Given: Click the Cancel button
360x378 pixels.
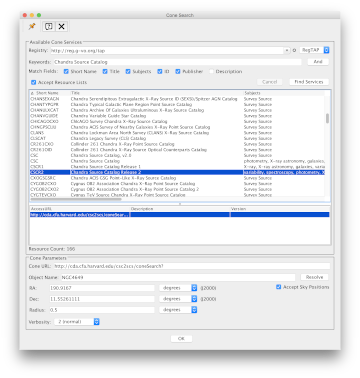Looking at the screenshot, I should 270,82.
